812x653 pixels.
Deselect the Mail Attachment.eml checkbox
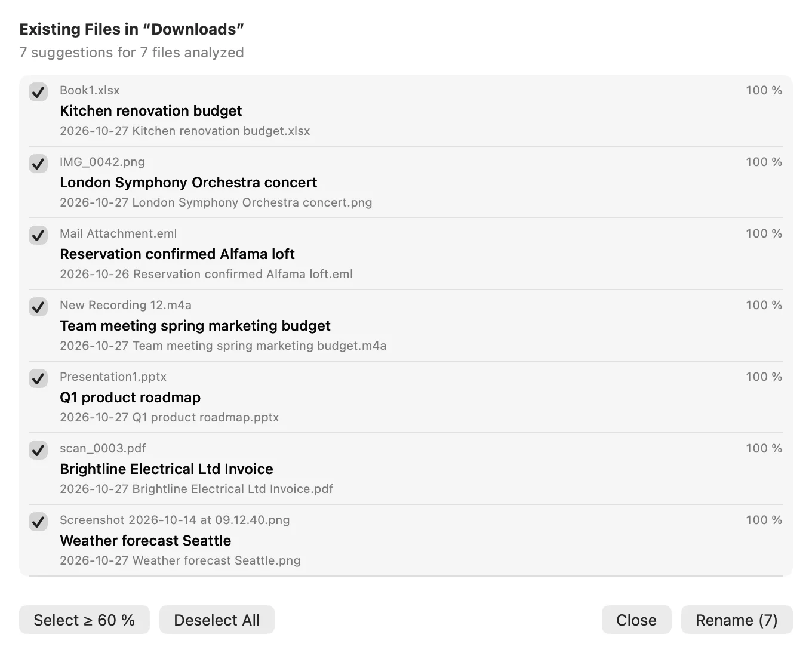[38, 235]
